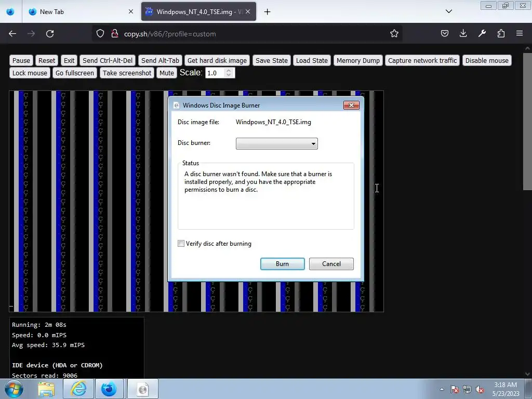Click Disable mouse
Image resolution: width=532 pixels, height=399 pixels.
pyautogui.click(x=487, y=60)
